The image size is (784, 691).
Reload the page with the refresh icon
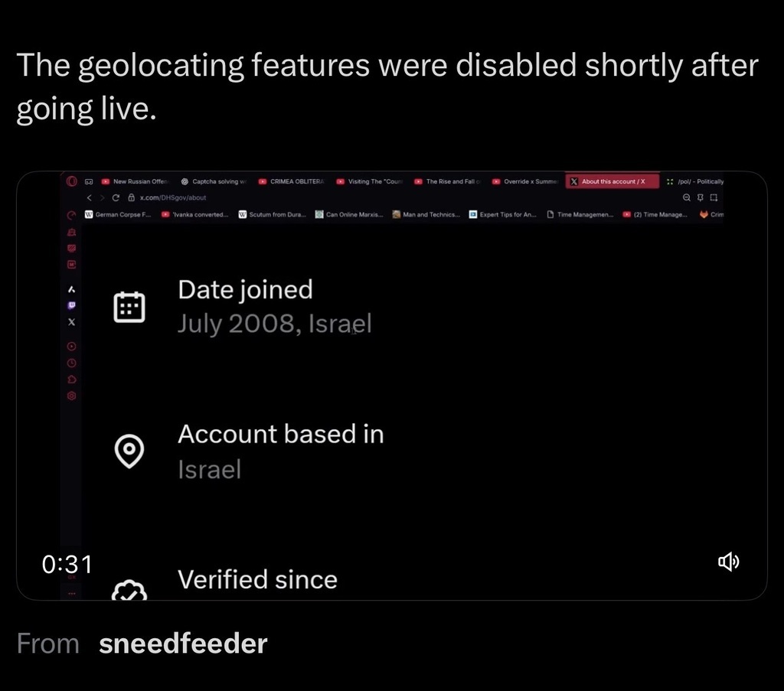116,197
